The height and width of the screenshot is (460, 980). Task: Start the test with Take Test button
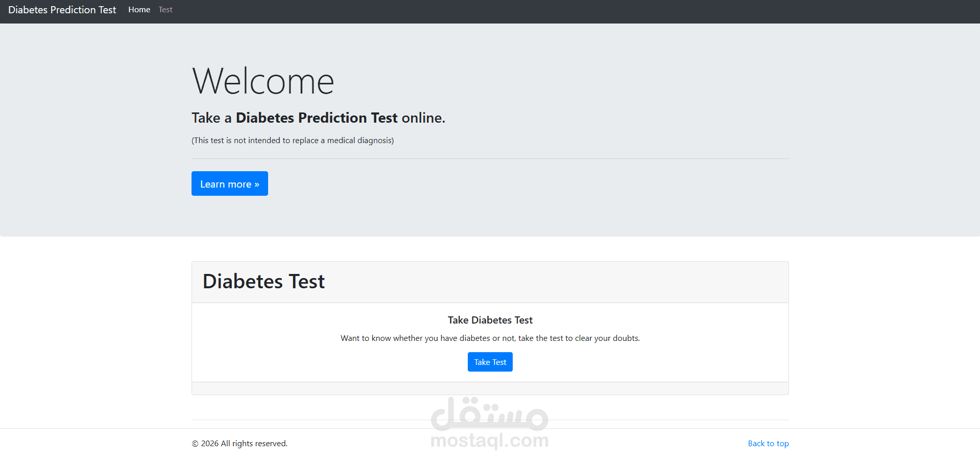pyautogui.click(x=490, y=362)
